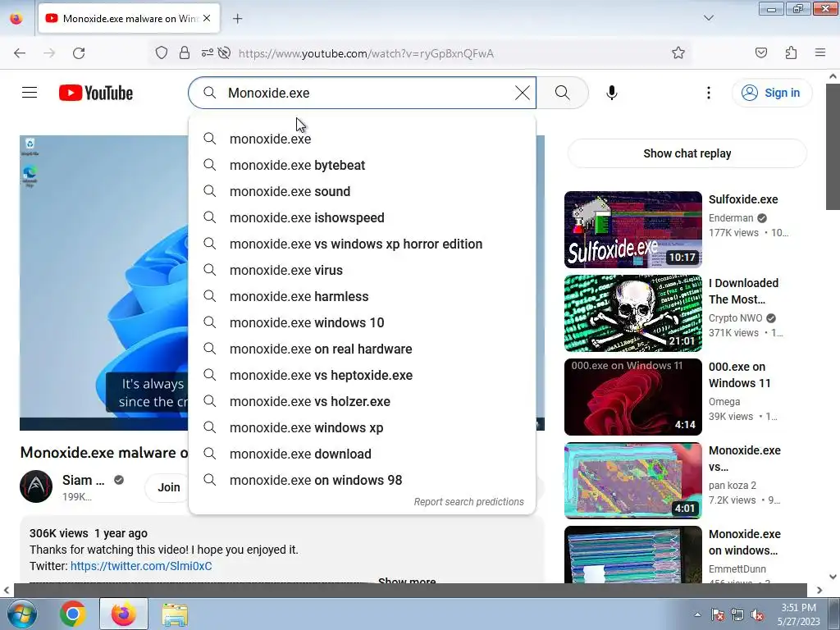The width and height of the screenshot is (840, 630).
Task: Switch to Firefox in the taskbar
Action: pyautogui.click(x=123, y=614)
